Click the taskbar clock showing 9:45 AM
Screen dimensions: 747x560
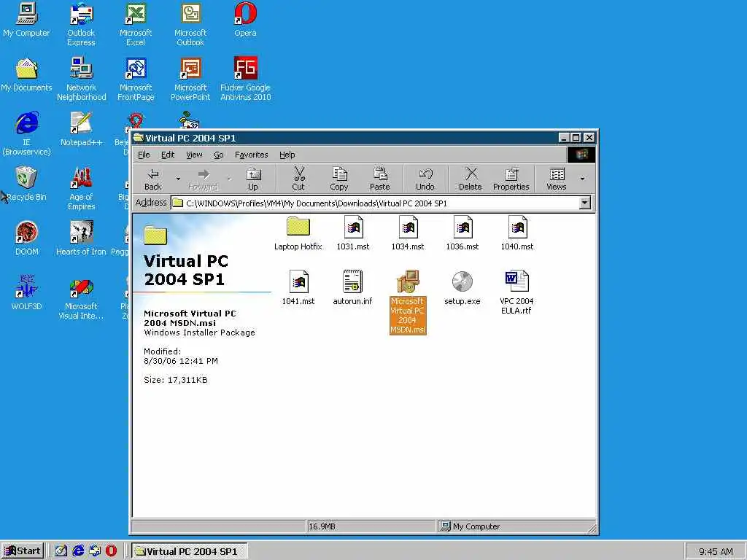716,551
